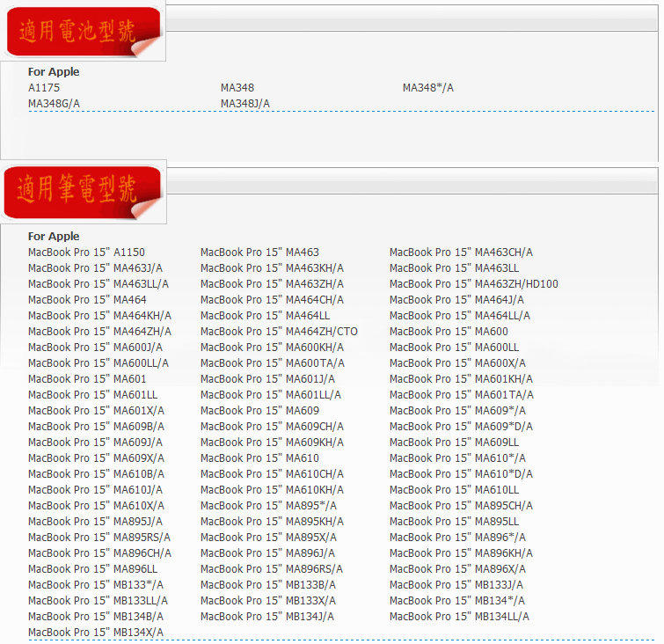Click MacBook Pro 15" MA601LL
664x644 pixels.
92,394
